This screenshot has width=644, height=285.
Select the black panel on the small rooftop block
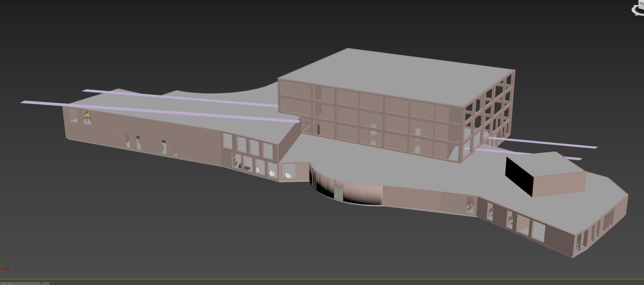pos(519,177)
